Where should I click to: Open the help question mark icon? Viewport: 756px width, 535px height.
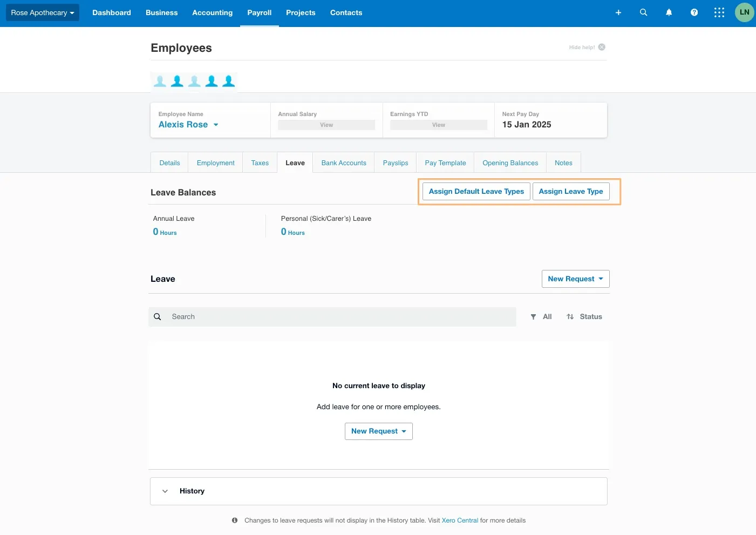[x=694, y=12]
